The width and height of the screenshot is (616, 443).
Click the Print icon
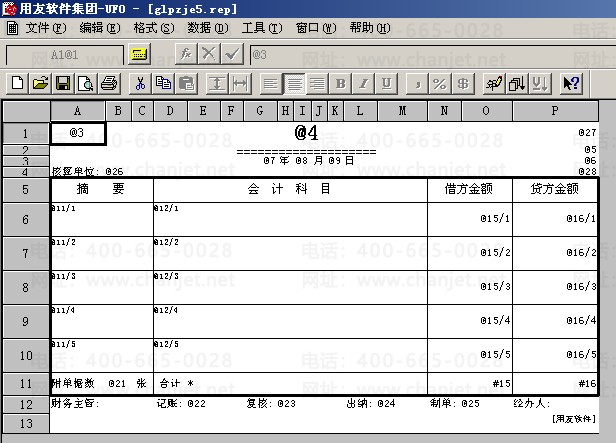pyautogui.click(x=109, y=83)
